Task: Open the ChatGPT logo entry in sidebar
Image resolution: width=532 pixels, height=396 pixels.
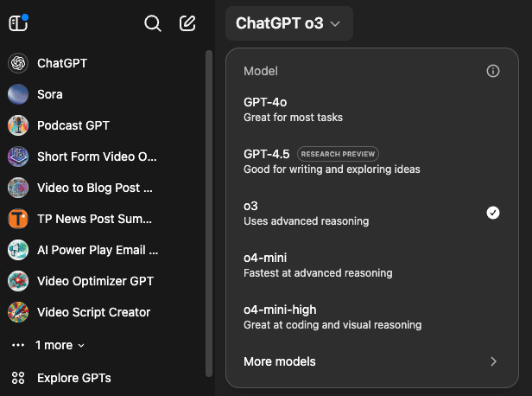Action: [18, 63]
